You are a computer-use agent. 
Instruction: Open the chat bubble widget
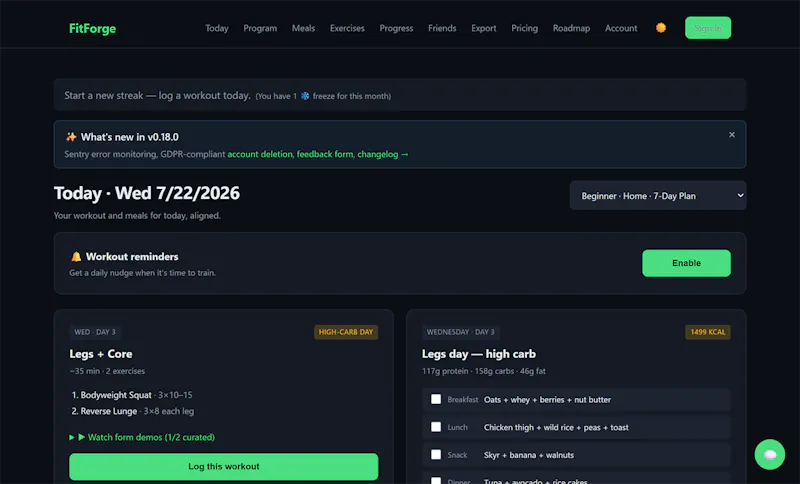[x=769, y=454]
